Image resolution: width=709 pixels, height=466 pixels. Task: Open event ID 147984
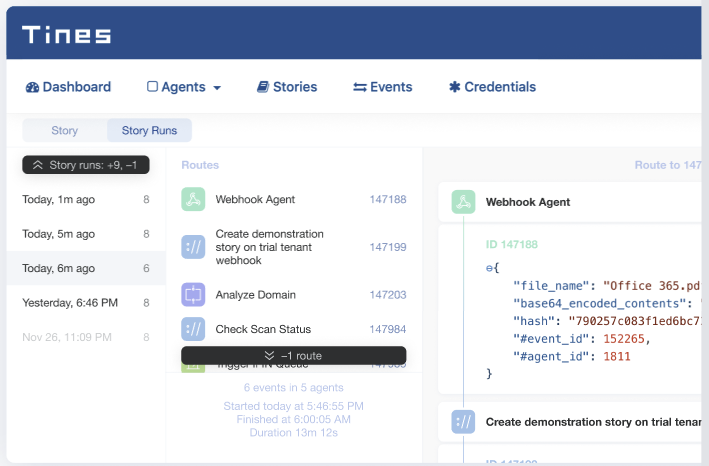click(388, 329)
